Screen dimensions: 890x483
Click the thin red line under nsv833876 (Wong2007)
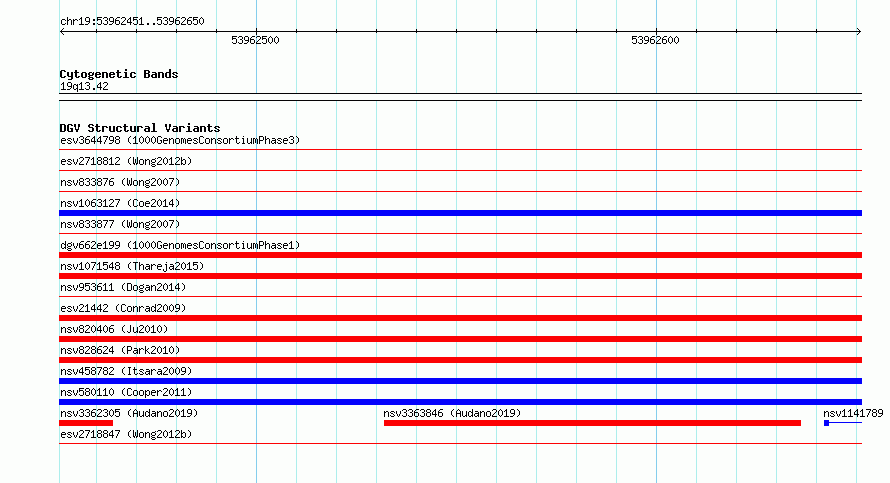(460, 192)
